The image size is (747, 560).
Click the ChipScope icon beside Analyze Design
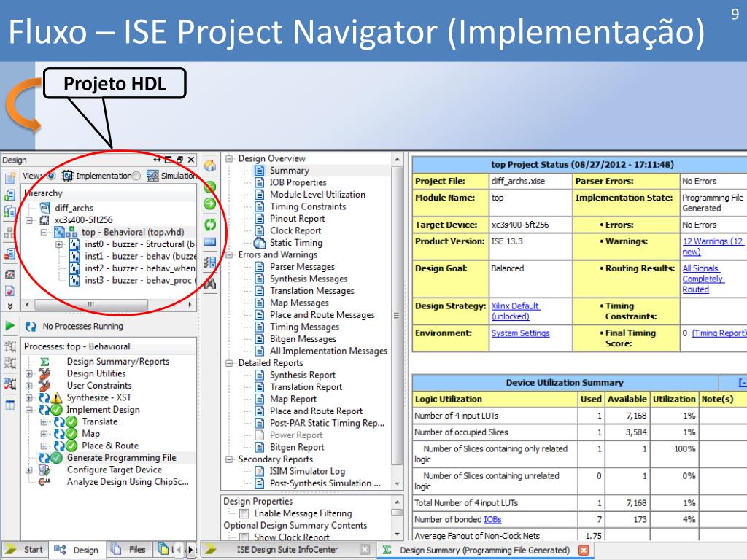pos(44,482)
